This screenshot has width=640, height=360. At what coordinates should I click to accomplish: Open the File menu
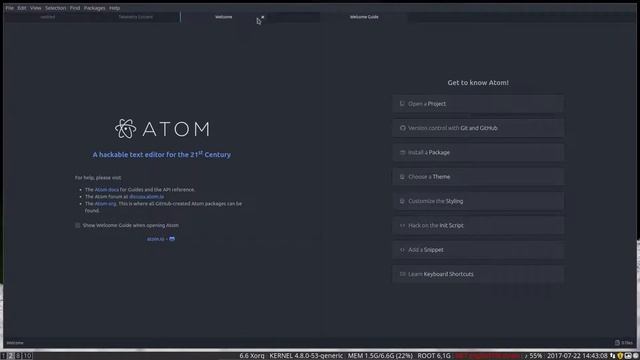pyautogui.click(x=9, y=8)
